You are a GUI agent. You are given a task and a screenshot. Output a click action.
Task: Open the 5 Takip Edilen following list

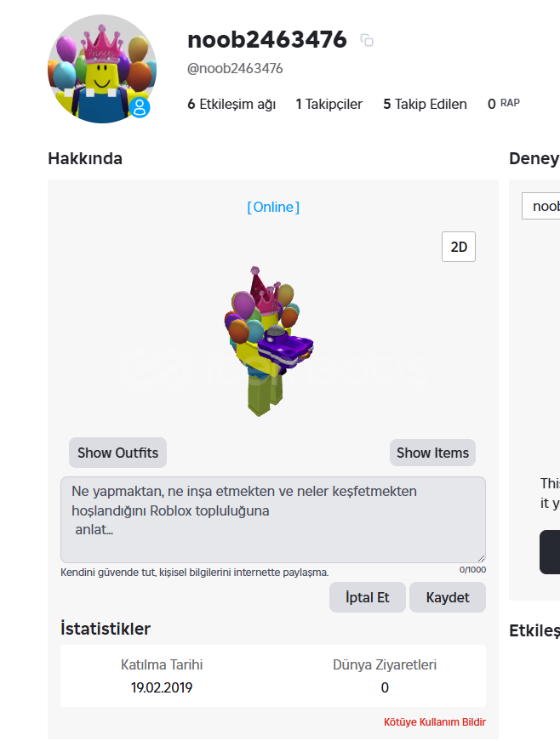tap(425, 104)
